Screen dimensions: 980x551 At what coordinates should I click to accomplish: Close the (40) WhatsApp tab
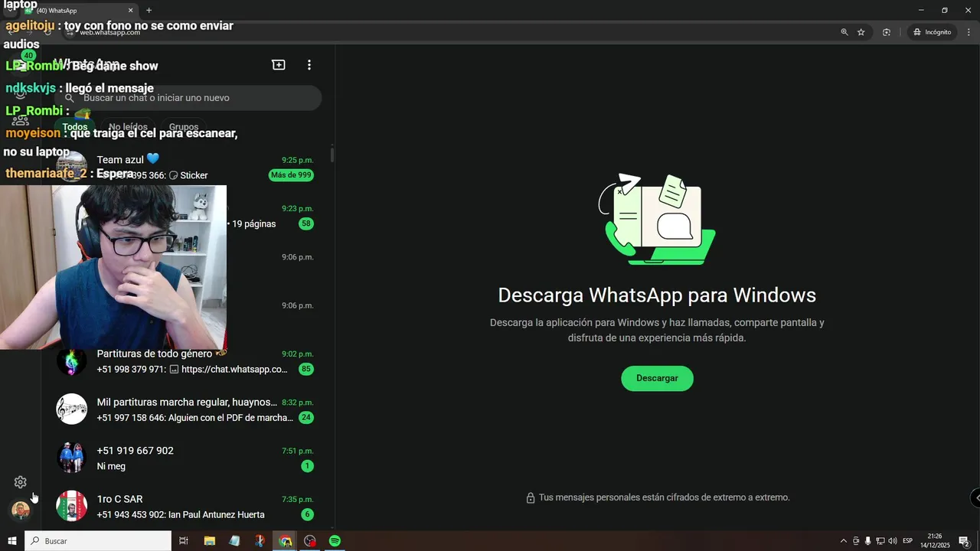(130, 11)
